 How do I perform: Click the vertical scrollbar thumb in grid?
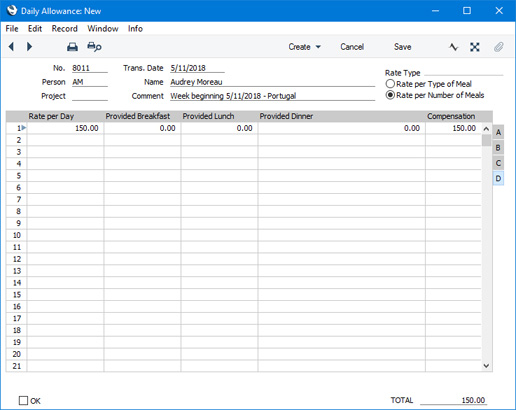pyautogui.click(x=486, y=140)
